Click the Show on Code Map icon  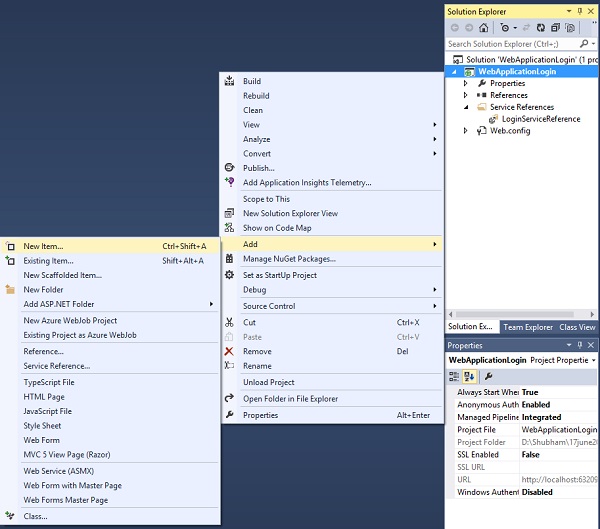click(229, 227)
